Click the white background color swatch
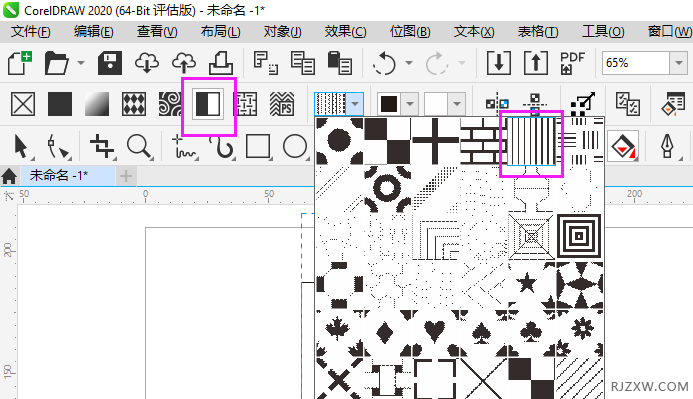The width and height of the screenshot is (693, 399). (436, 104)
